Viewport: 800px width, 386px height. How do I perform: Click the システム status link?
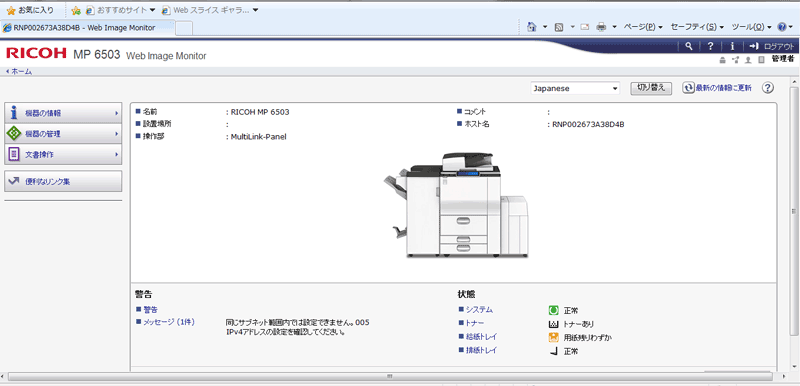479,310
